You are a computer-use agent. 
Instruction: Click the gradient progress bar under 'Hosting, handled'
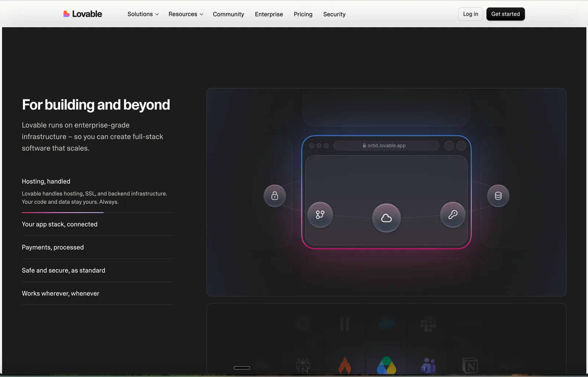pos(62,212)
